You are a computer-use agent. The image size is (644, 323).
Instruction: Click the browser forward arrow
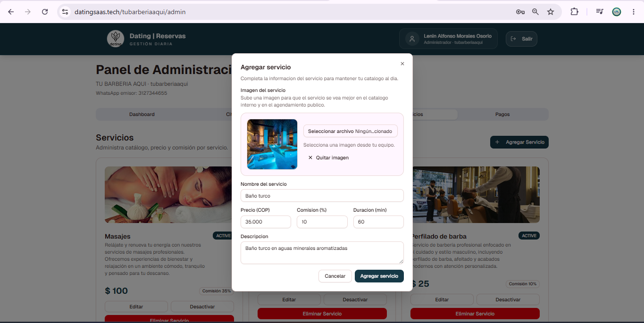coord(28,12)
